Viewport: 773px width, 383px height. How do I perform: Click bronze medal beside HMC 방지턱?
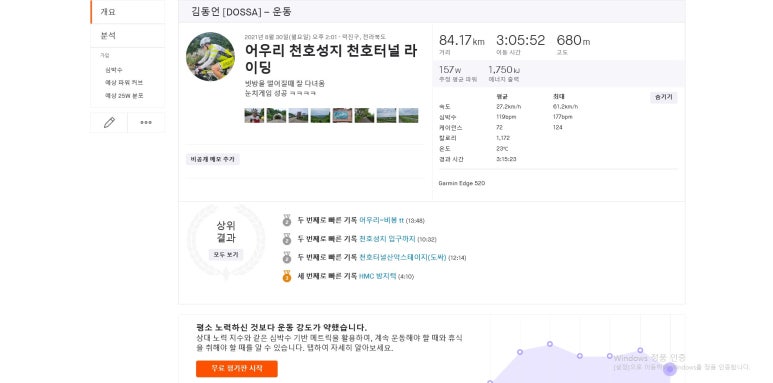(x=287, y=277)
